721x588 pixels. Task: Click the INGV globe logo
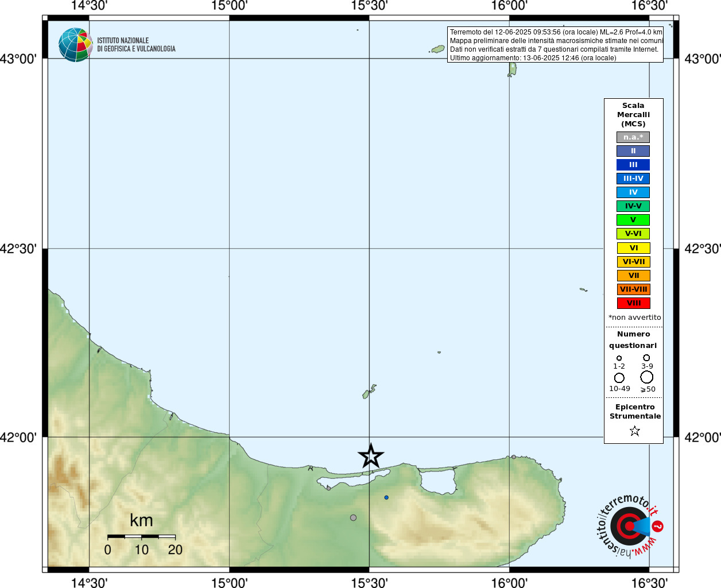75,45
